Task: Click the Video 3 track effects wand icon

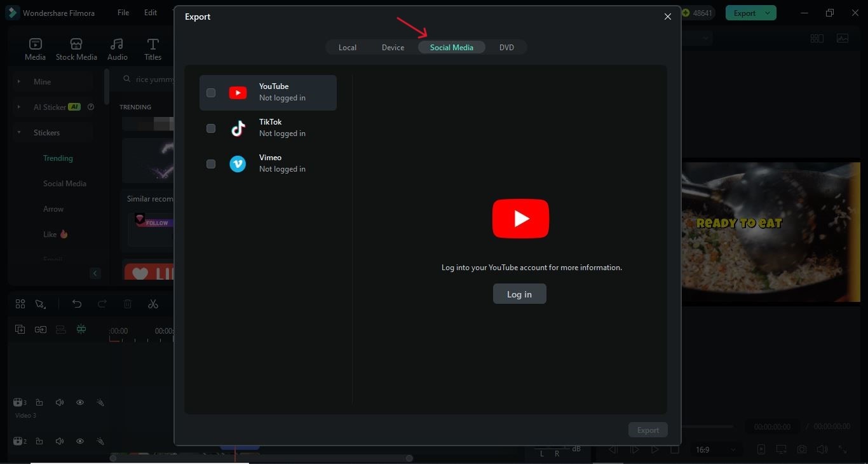Action: (x=100, y=402)
